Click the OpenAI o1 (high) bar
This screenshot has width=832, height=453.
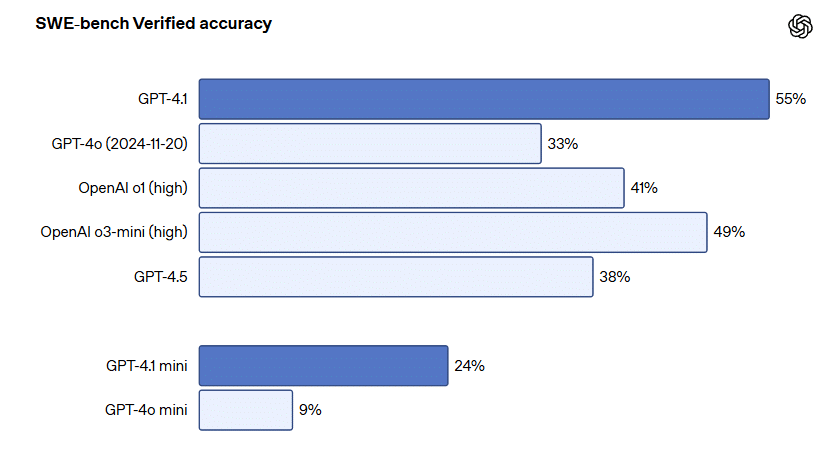pos(411,188)
